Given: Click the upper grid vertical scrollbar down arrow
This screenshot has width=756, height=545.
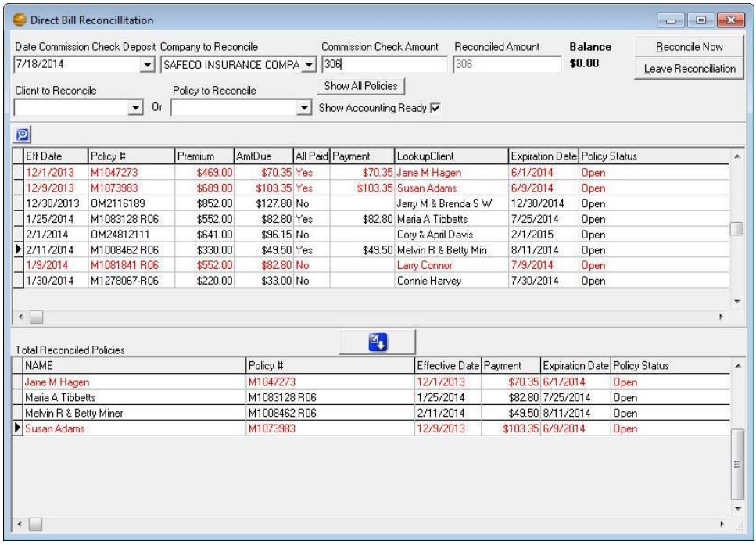Looking at the screenshot, I should click(x=736, y=302).
